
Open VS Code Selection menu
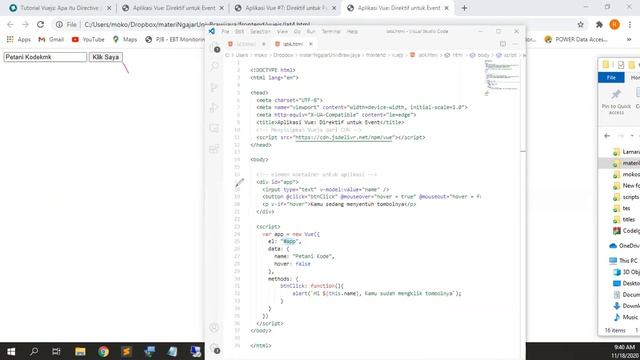pos(260,31)
